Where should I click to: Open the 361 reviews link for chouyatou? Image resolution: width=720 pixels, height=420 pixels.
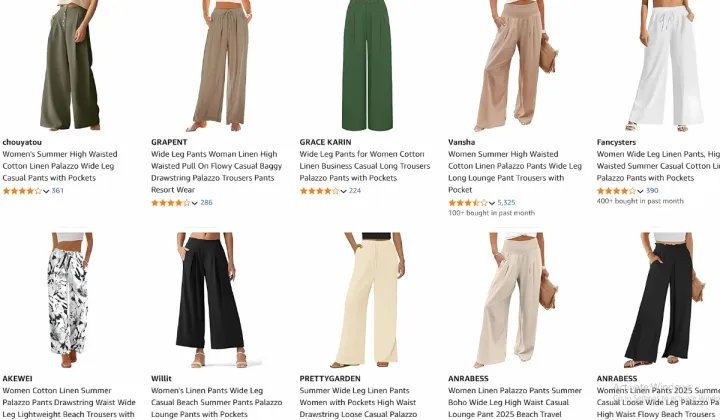point(57,190)
